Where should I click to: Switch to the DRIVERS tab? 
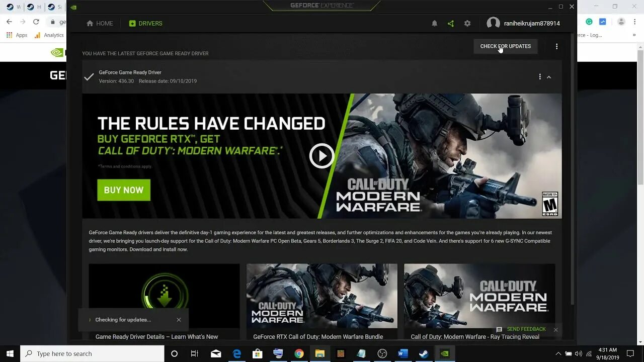145,23
